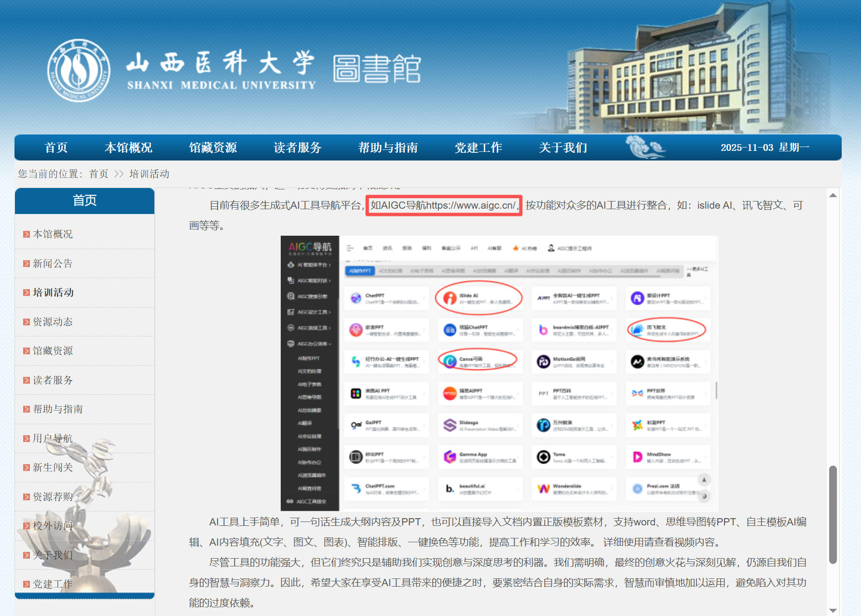The image size is (861, 616).
Task: Click the iSlide AI icon in the screenshot
Action: click(450, 298)
